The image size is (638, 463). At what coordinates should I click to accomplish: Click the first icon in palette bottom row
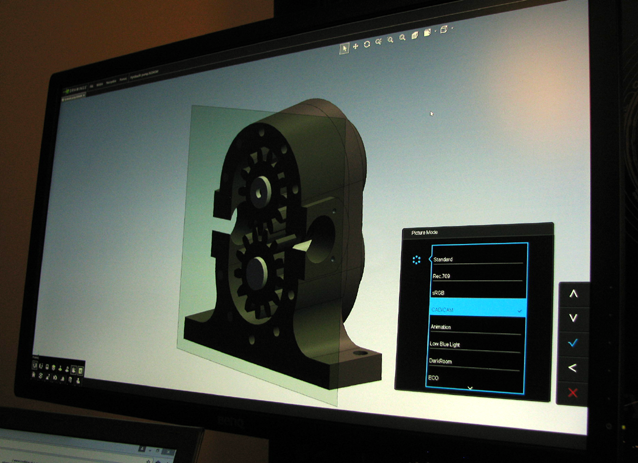pyautogui.click(x=33, y=375)
